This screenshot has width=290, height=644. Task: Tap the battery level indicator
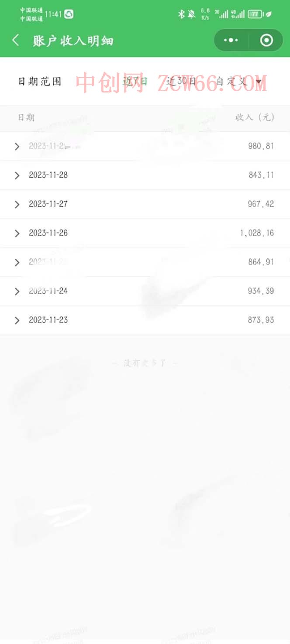pos(255,14)
